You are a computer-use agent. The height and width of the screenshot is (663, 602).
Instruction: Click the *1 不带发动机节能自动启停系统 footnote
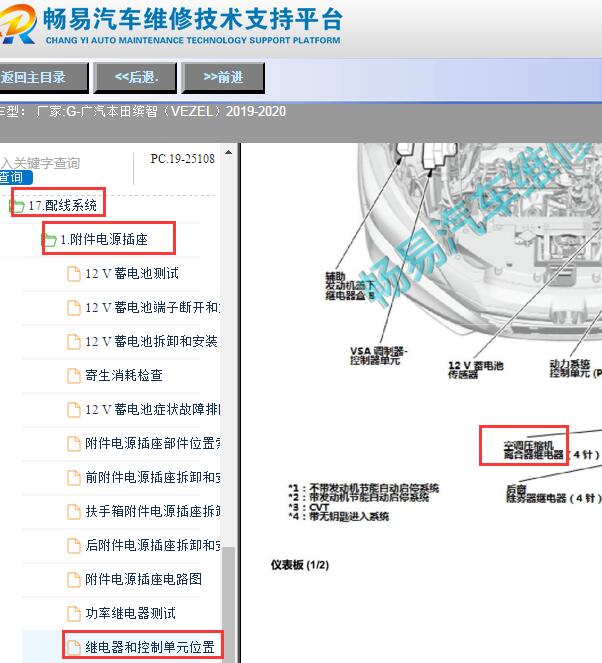pos(364,488)
